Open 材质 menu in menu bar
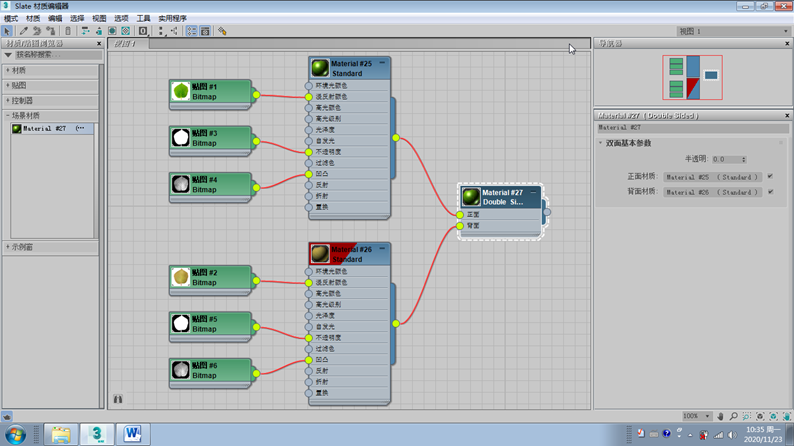 [x=33, y=19]
